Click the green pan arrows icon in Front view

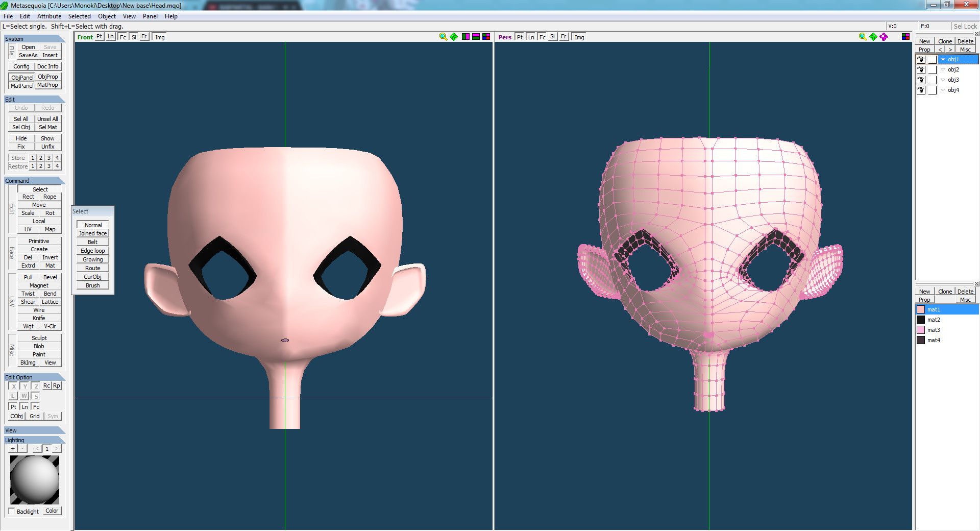pyautogui.click(x=453, y=36)
